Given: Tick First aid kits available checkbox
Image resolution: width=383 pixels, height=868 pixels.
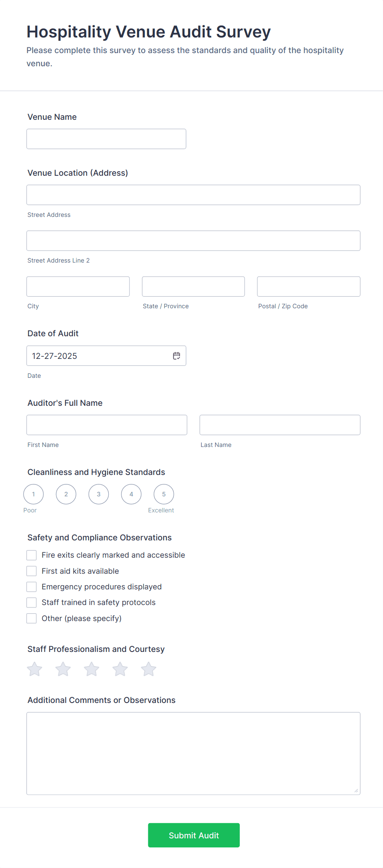Looking at the screenshot, I should click(32, 571).
